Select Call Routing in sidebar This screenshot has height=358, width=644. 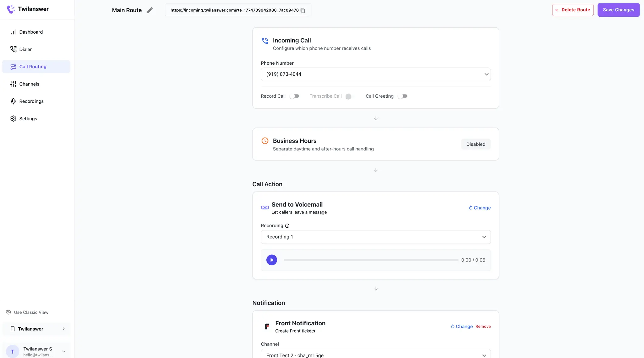click(x=36, y=67)
